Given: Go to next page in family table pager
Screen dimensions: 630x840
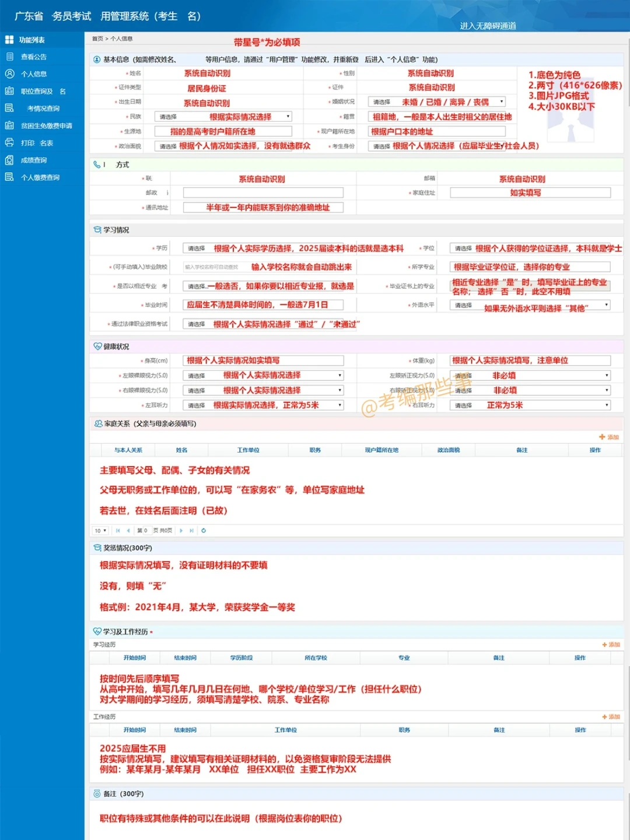Looking at the screenshot, I should [181, 531].
